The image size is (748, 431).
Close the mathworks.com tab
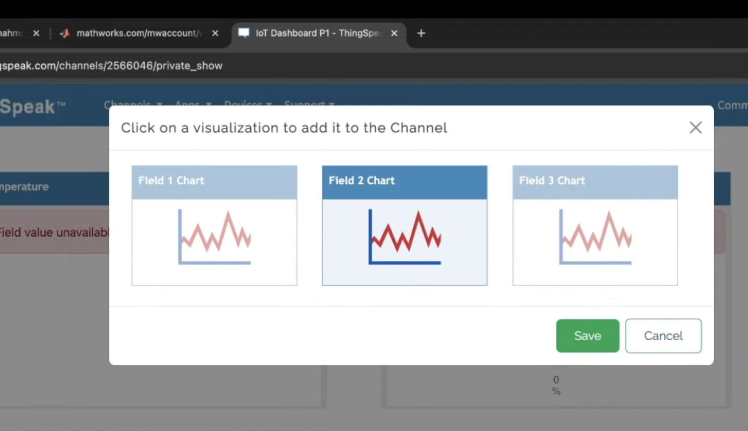point(215,33)
